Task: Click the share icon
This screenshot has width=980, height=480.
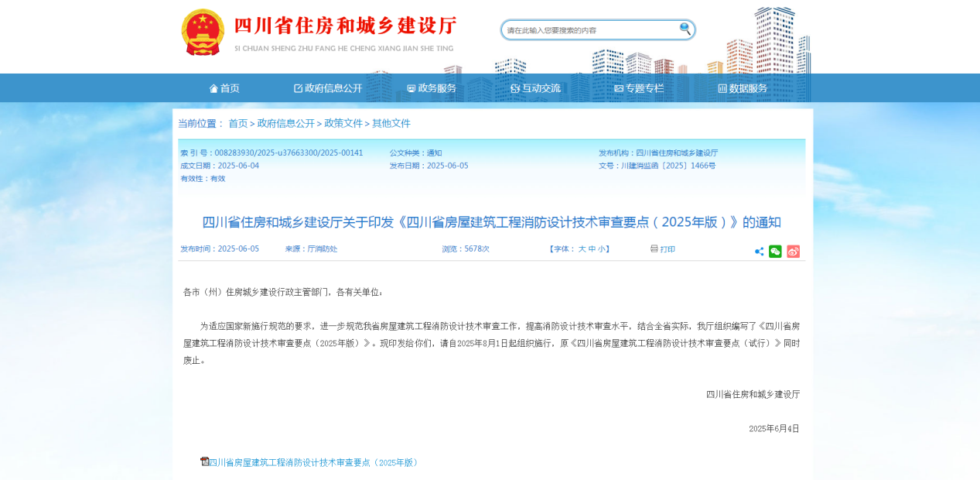Action: 759,252
